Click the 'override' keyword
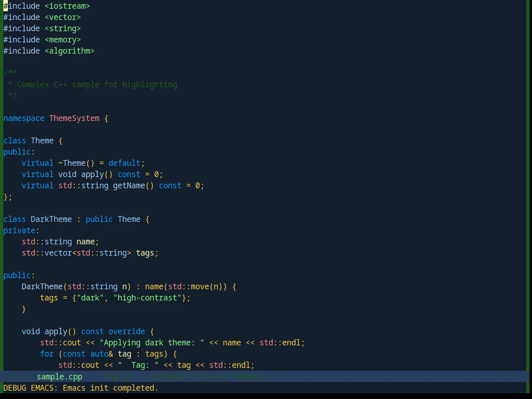532x399 pixels. [127, 331]
